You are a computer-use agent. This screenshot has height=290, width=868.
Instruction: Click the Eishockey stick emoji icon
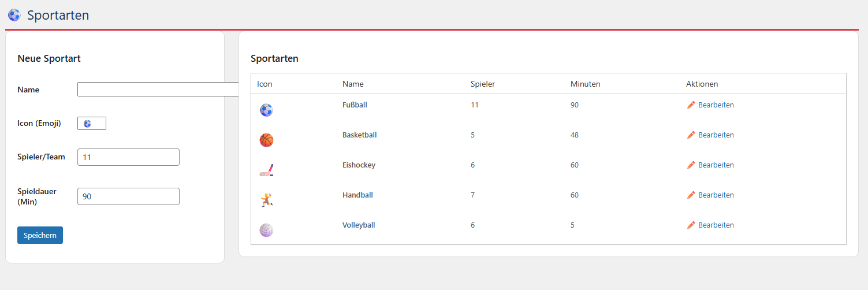click(266, 170)
